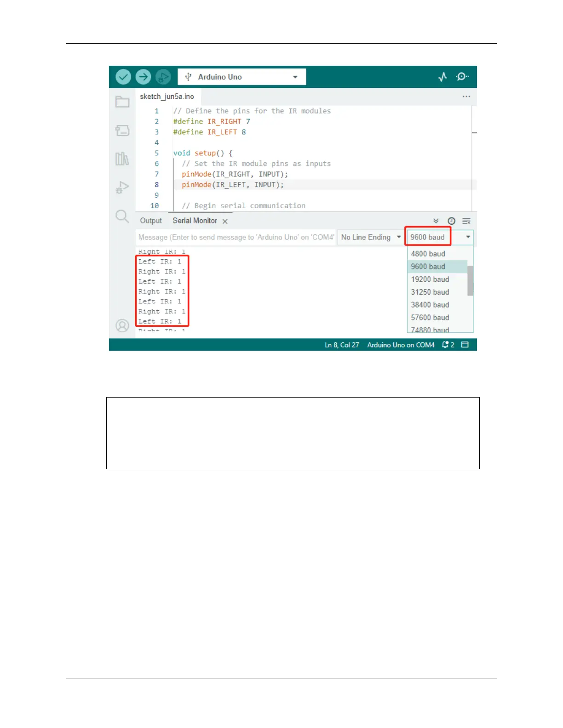Viewport: 563px width, 728px height.
Task: Open the No Line Ending dropdown
Action: pyautogui.click(x=371, y=237)
